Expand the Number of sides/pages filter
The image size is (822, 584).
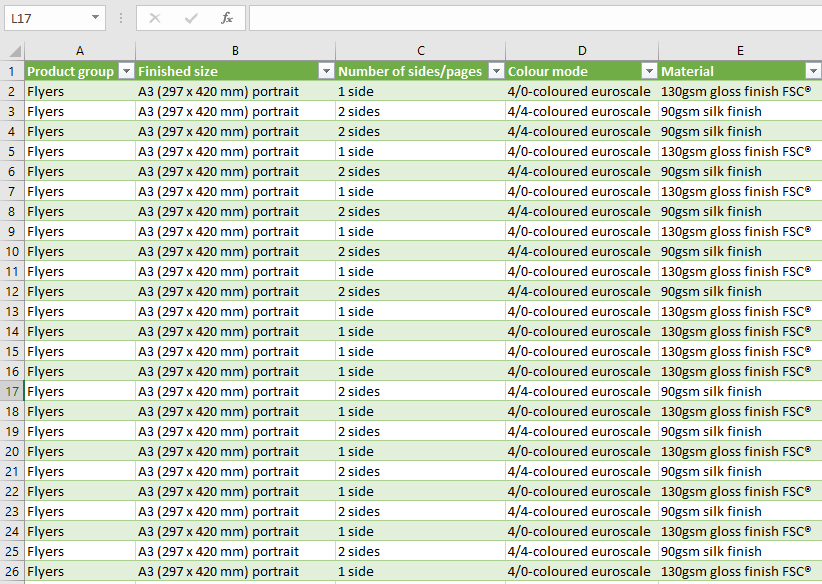point(495,71)
